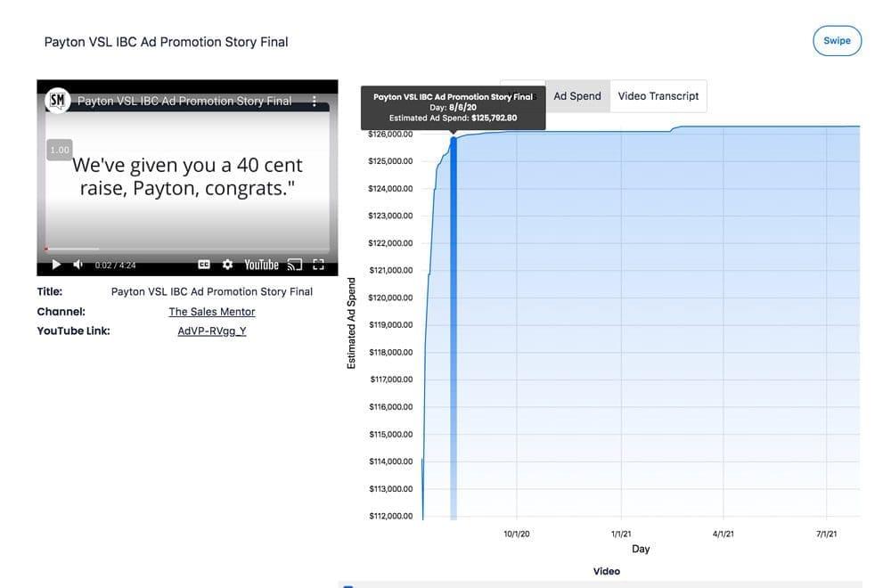Click the 1.00 playback speed badge
891x588 pixels.
click(60, 150)
